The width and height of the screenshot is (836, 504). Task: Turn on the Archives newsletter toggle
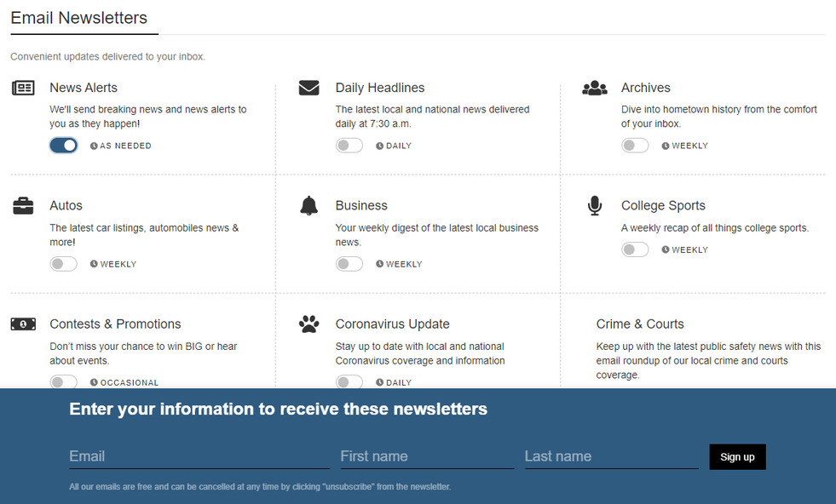coord(635,146)
